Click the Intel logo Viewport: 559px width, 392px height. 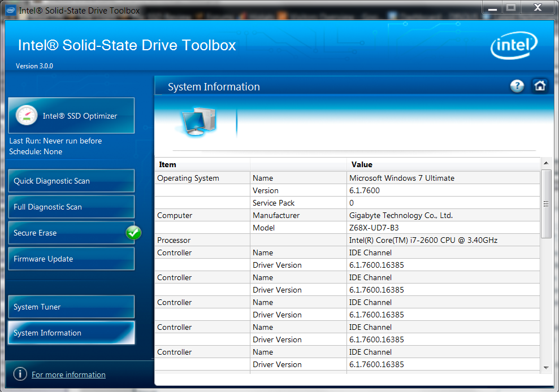coord(514,46)
